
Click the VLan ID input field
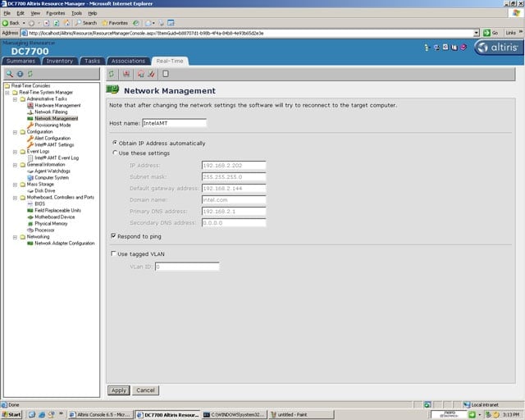coord(187,267)
